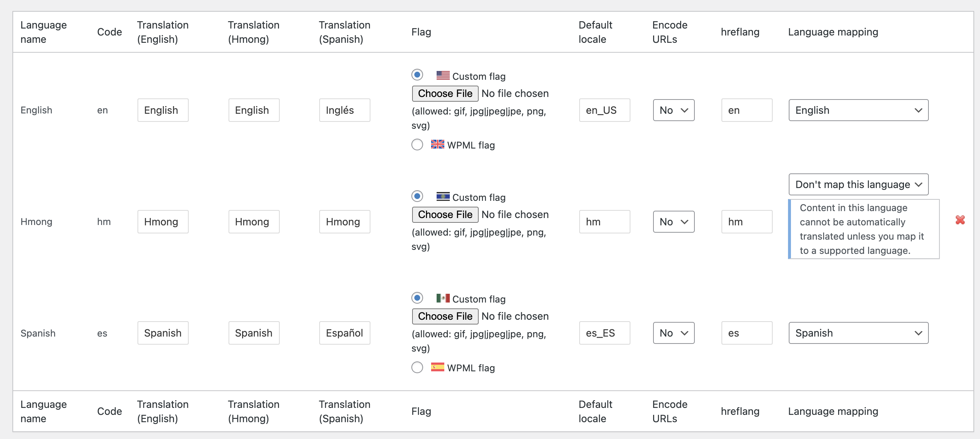Select WPML flag radio for Spanish
This screenshot has height=439, width=980.
coord(417,367)
